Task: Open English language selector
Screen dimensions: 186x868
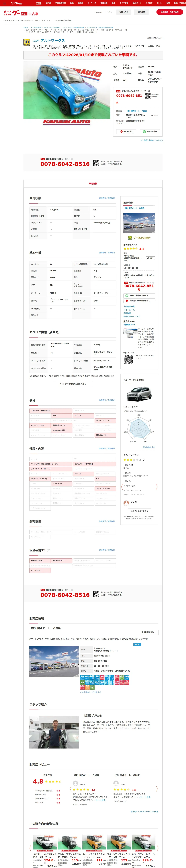Action: 99,12
